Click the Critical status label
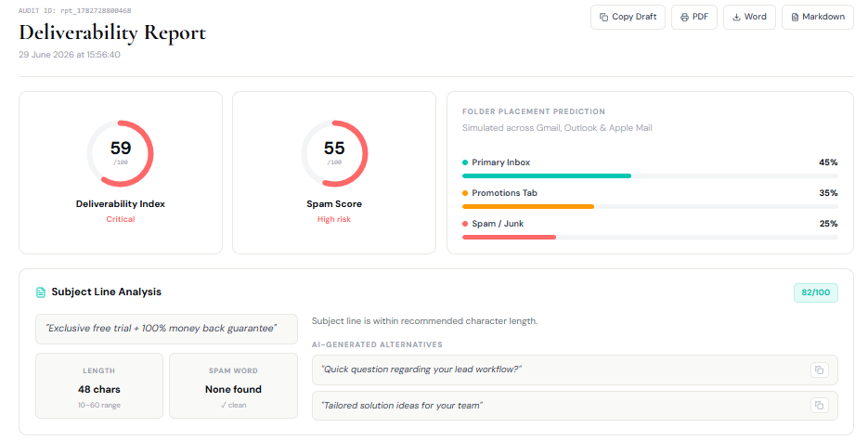The width and height of the screenshot is (868, 441). [x=120, y=219]
